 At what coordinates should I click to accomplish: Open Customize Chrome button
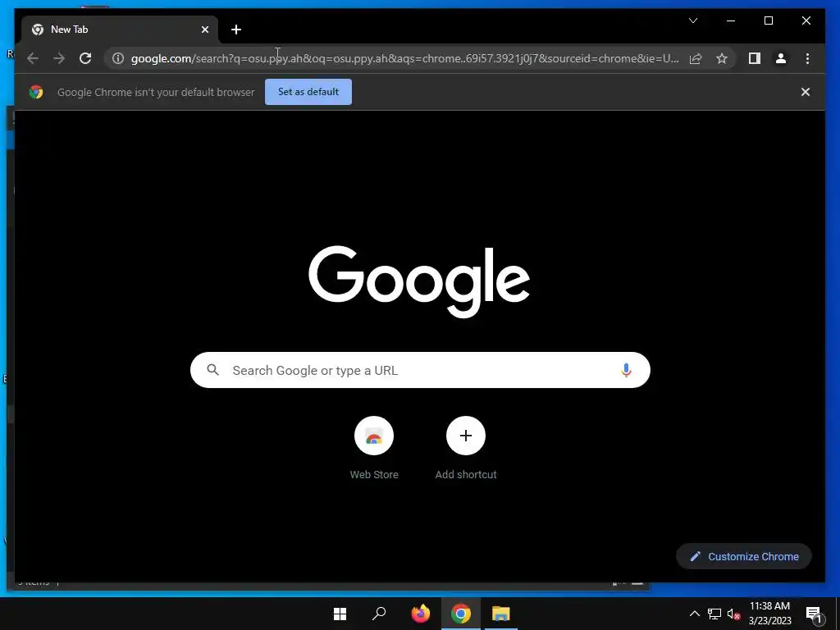click(744, 556)
